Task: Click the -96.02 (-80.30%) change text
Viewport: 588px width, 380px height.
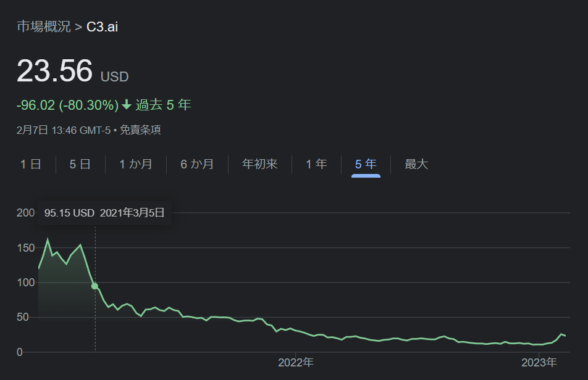Action: pyautogui.click(x=67, y=105)
